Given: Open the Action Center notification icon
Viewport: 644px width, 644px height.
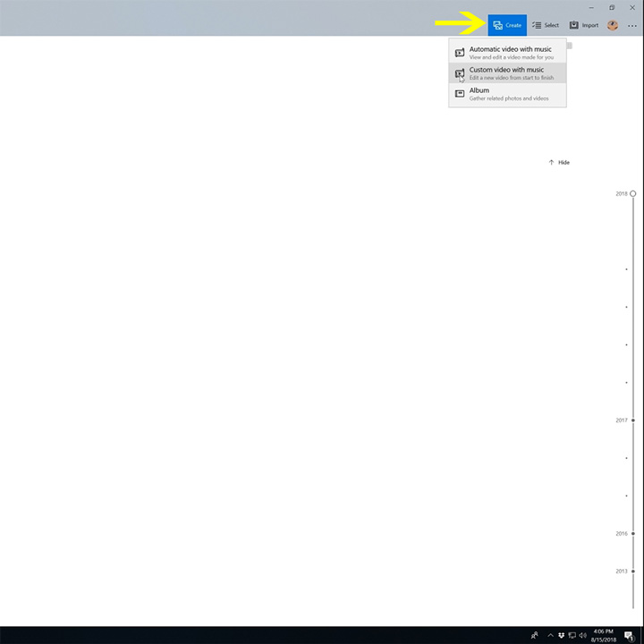Looking at the screenshot, I should (629, 635).
